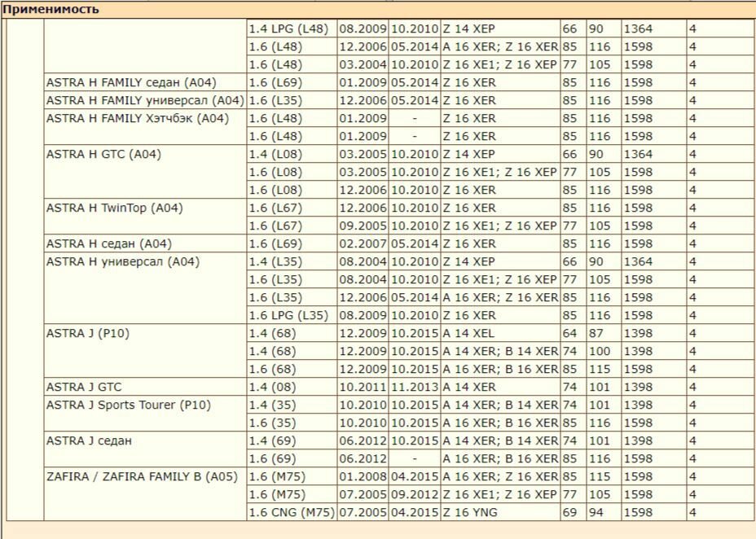
Task: Select 'ZAFIRA / ZAFIRA FAMILY B (A05)' cell
Action: 145,494
